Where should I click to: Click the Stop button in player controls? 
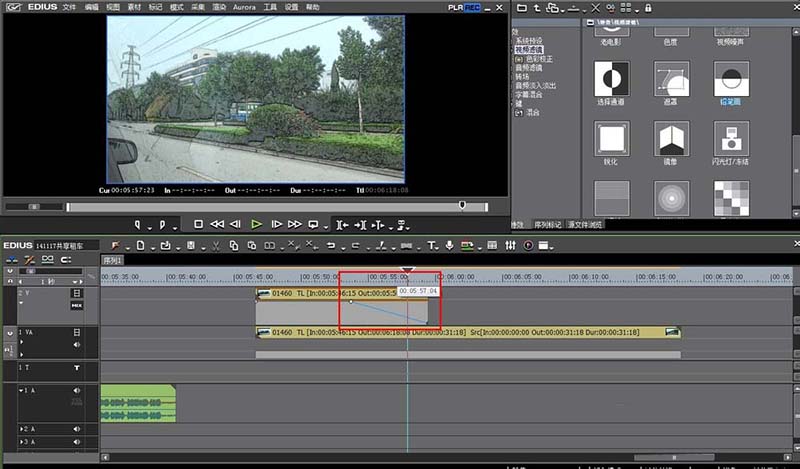click(198, 224)
